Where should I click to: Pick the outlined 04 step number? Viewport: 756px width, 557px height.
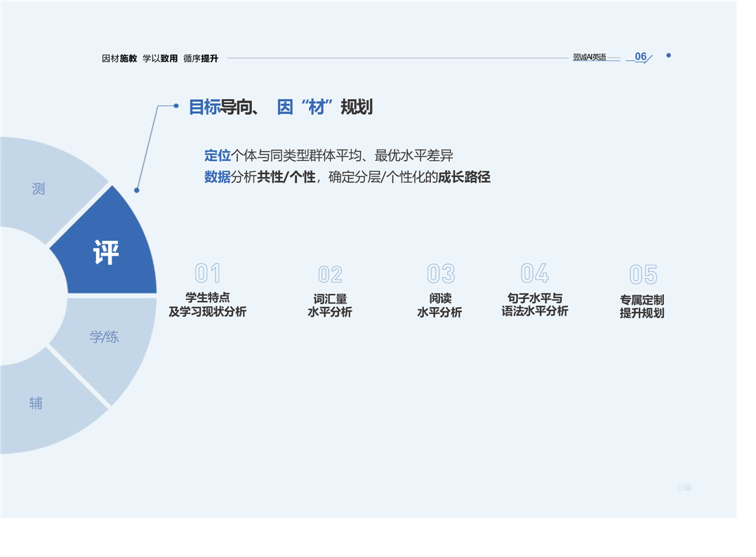click(534, 273)
